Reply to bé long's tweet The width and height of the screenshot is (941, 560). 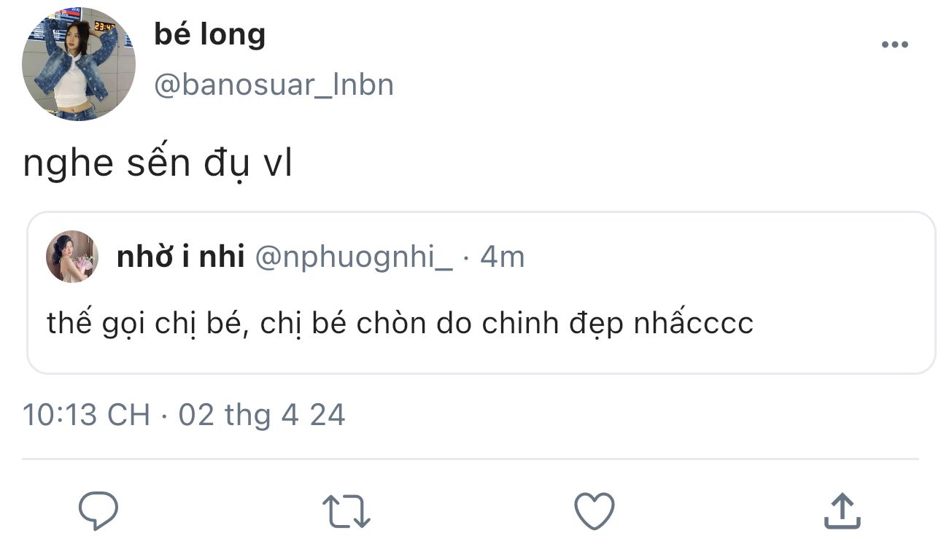pyautogui.click(x=98, y=510)
